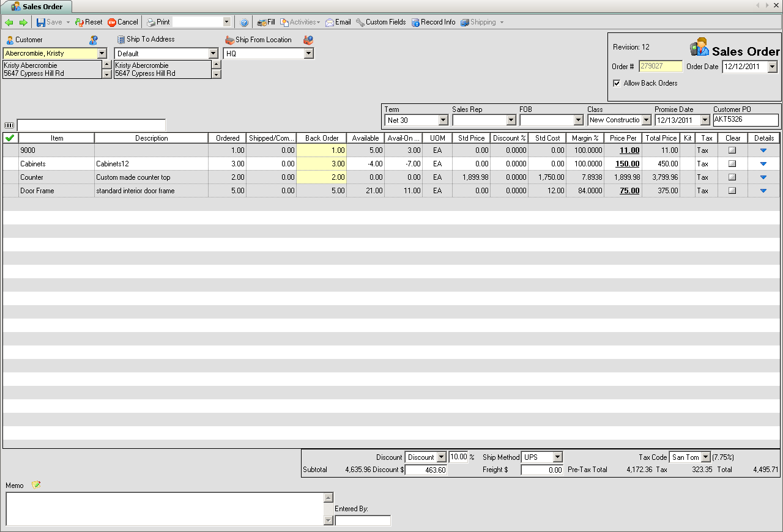
Task: Click the Memo scrollbar down arrow
Action: 328,520
